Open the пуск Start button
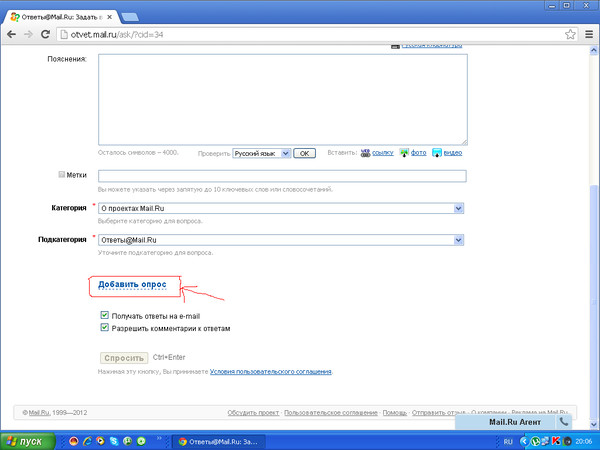Viewport: 600px width, 450px height. [28, 441]
